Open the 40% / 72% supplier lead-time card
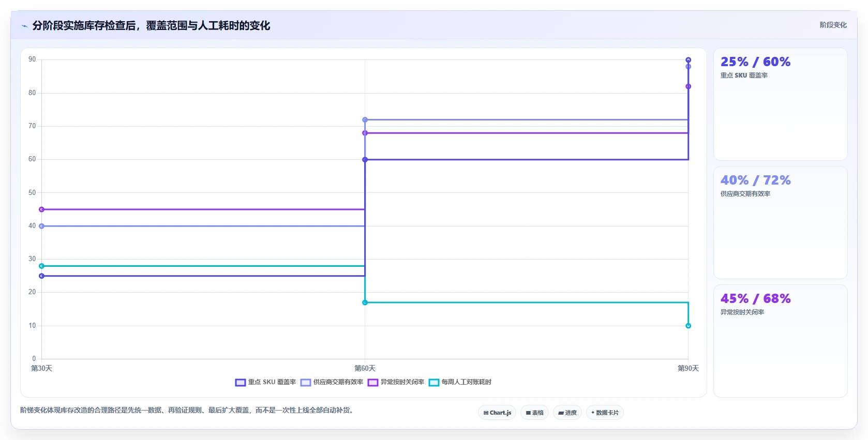 [x=780, y=222]
